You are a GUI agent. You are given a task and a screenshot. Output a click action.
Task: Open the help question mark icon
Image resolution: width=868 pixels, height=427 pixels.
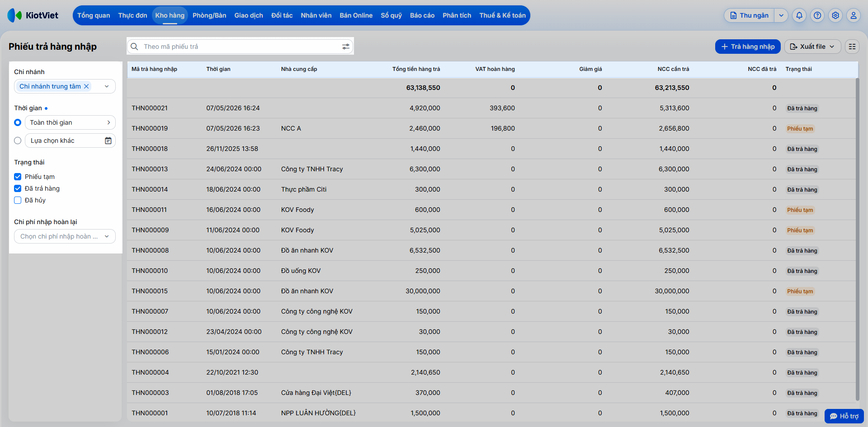coord(817,15)
